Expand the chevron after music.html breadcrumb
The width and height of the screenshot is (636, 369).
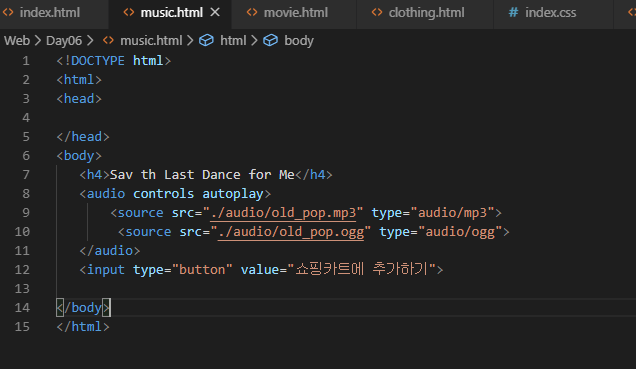click(190, 41)
